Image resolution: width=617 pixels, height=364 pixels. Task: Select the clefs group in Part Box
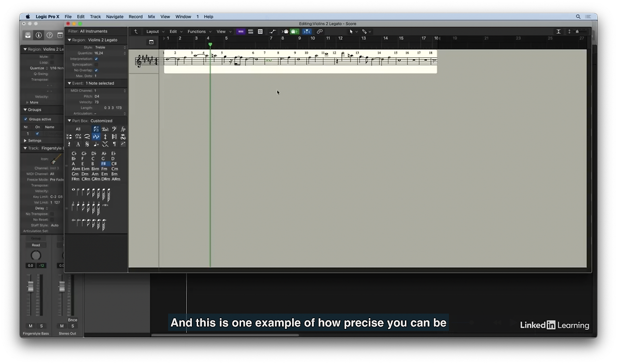tap(96, 129)
